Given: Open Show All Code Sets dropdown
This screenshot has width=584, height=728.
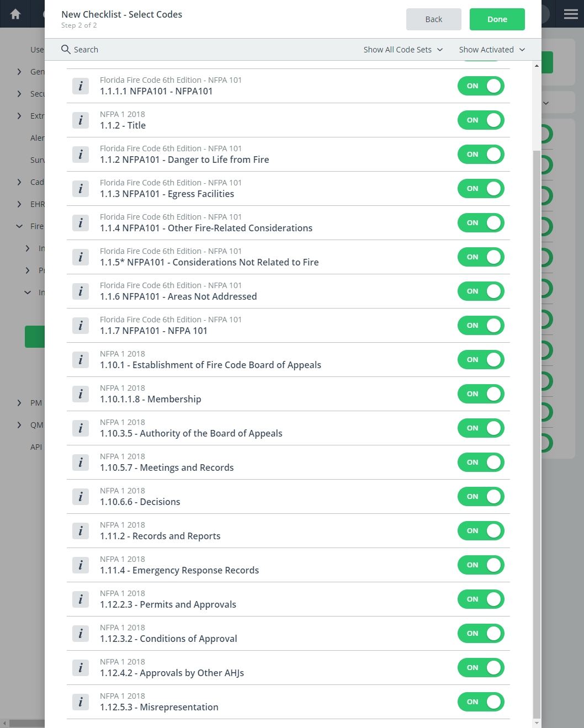Looking at the screenshot, I should [403, 50].
